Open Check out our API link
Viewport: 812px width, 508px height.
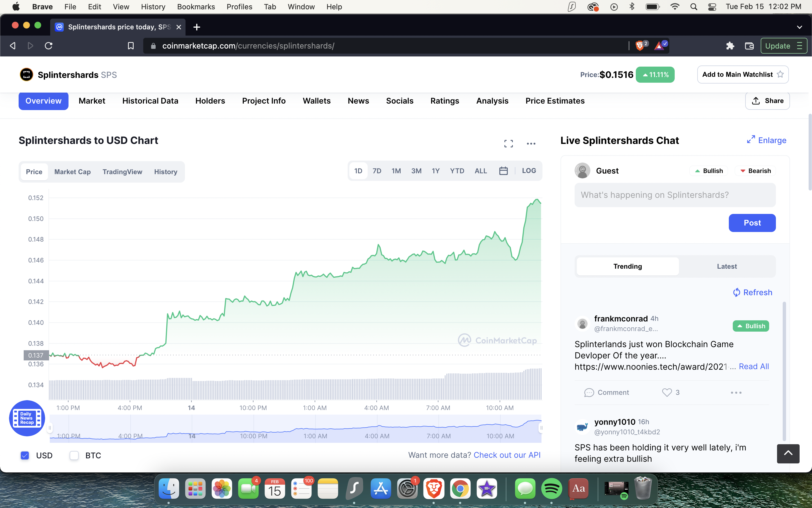click(507, 455)
